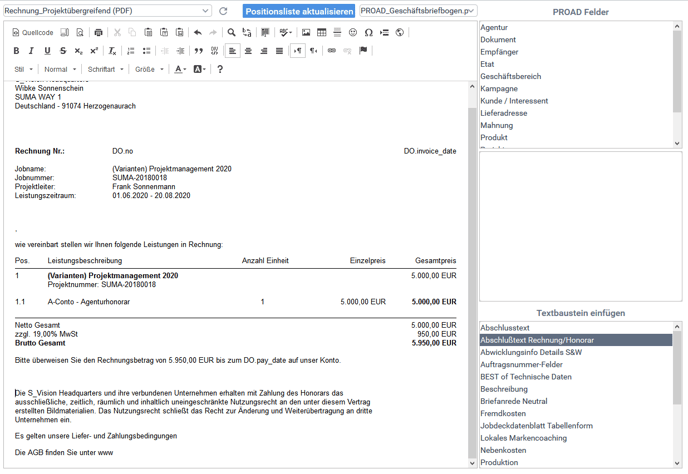Image resolution: width=688 pixels, height=474 pixels.
Task: Open the Rechnung_Projektübergreifend template dropdown
Action: [x=106, y=11]
